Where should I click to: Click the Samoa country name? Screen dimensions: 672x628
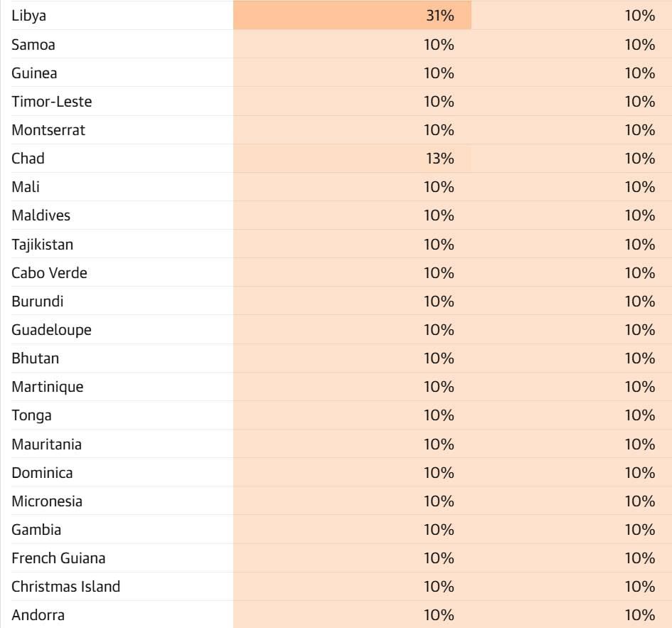coord(33,45)
